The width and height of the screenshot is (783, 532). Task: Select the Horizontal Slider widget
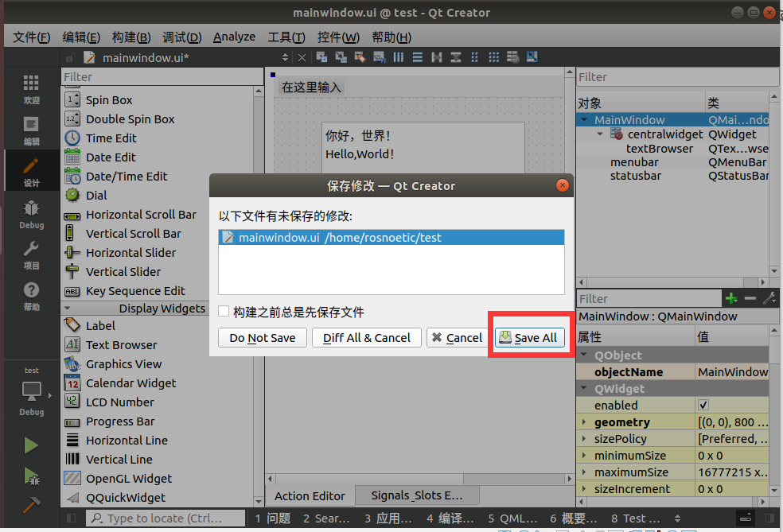pos(130,253)
